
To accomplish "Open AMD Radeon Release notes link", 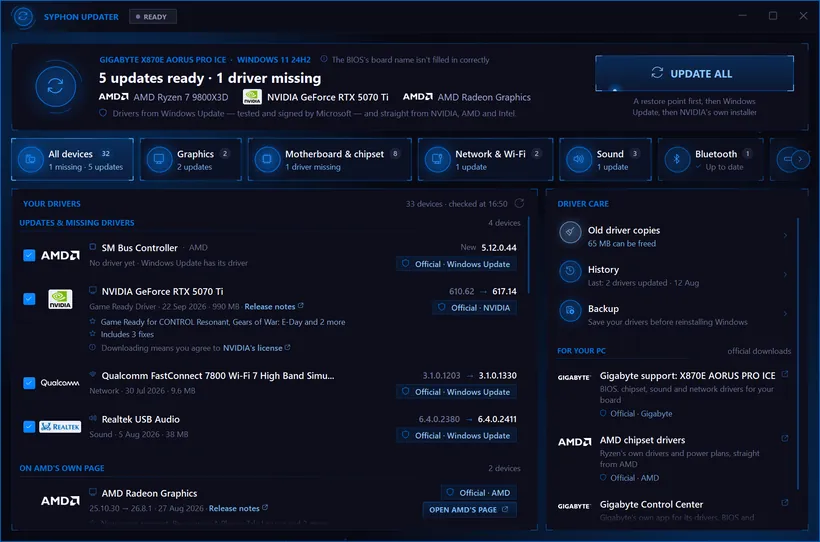I will pos(238,508).
